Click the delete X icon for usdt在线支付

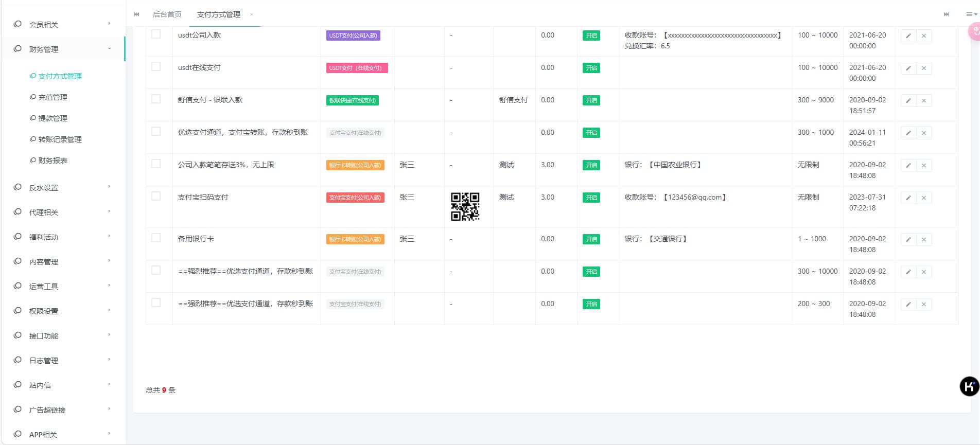(924, 68)
